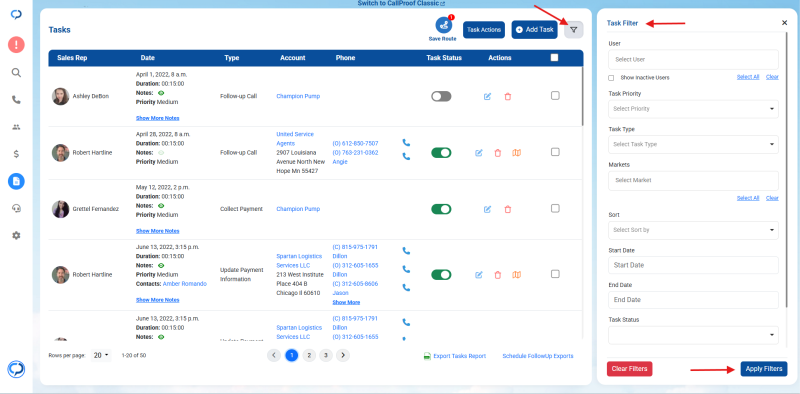The width and height of the screenshot is (800, 394).
Task: Go to page 3 of tasks
Action: click(326, 355)
